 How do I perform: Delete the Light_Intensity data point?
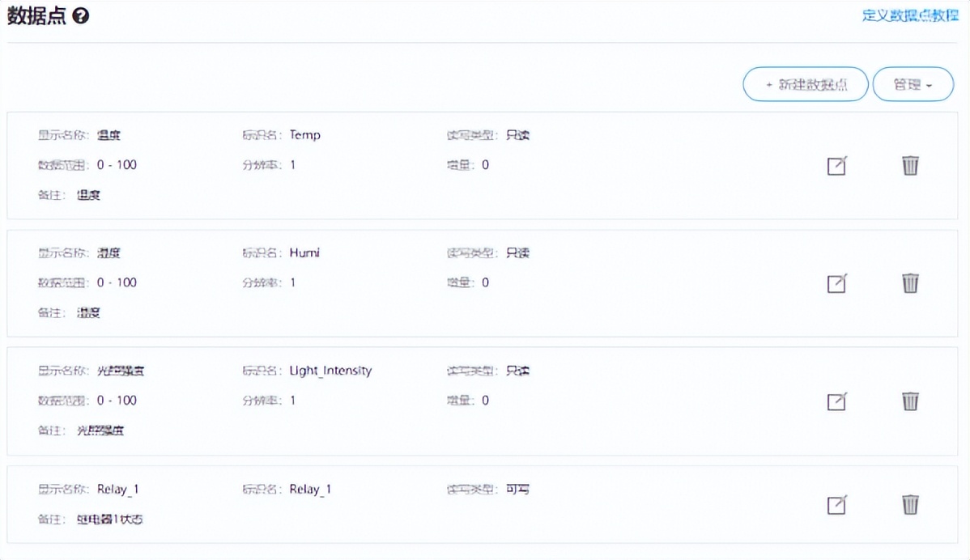coord(910,401)
